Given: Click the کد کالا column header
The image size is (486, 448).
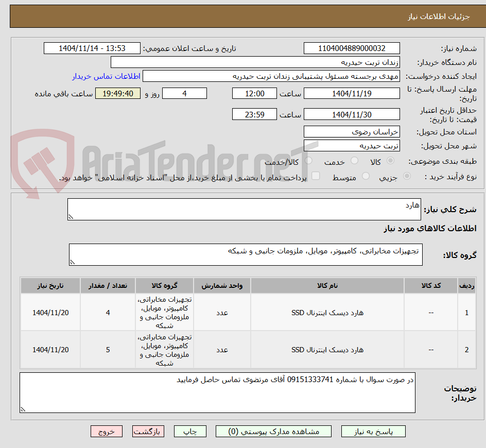Looking at the screenshot, I should click(x=431, y=286).
